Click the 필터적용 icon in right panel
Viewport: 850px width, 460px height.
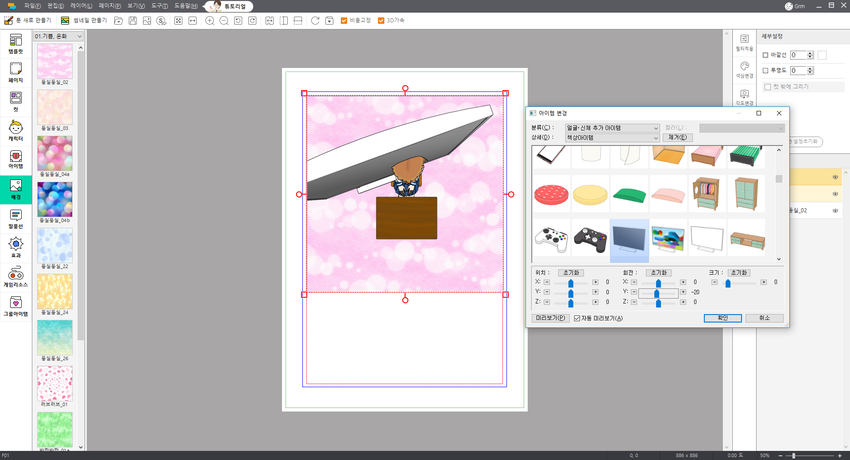point(744,42)
